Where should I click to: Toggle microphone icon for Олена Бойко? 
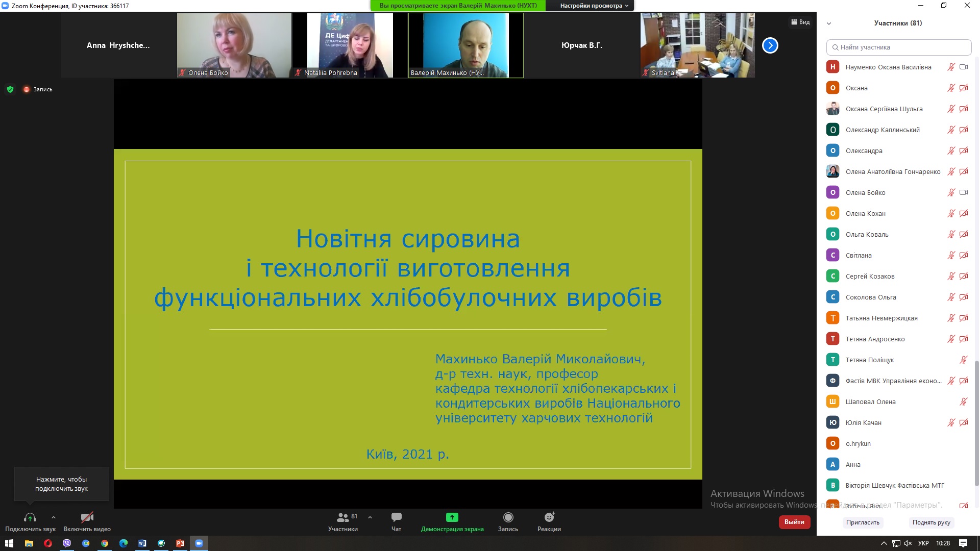tap(951, 192)
